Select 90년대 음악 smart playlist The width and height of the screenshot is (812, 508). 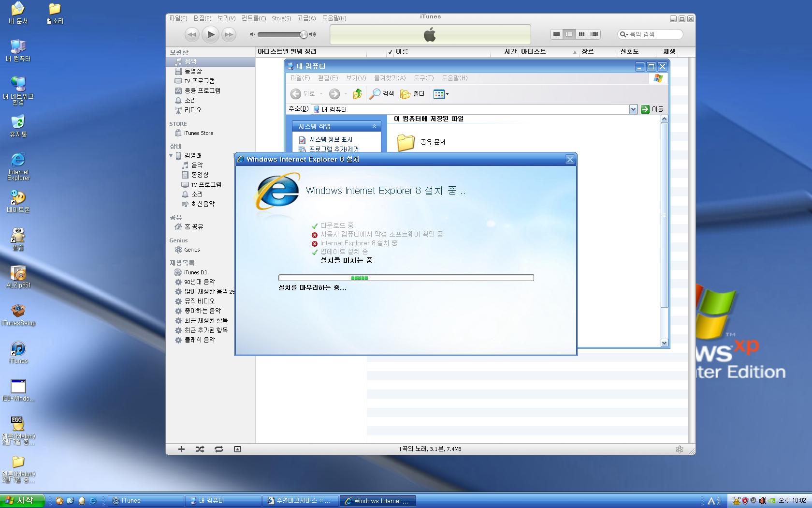click(x=201, y=282)
